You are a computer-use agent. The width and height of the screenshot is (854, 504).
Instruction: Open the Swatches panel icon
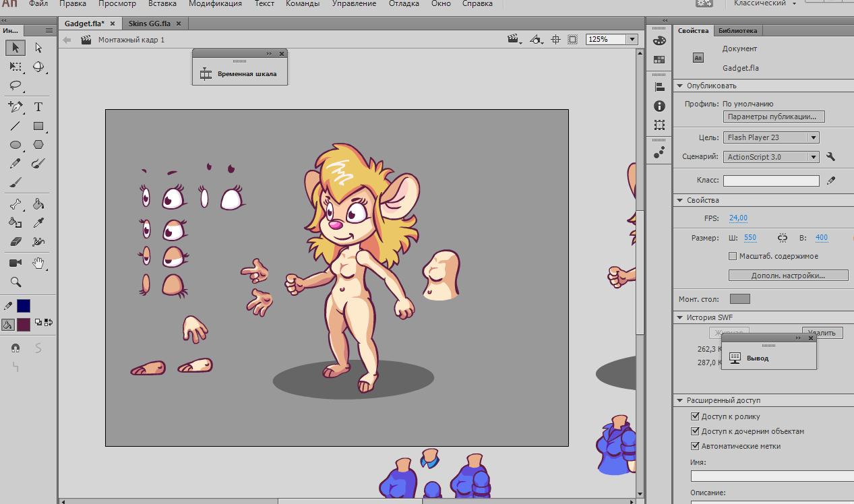(x=659, y=59)
